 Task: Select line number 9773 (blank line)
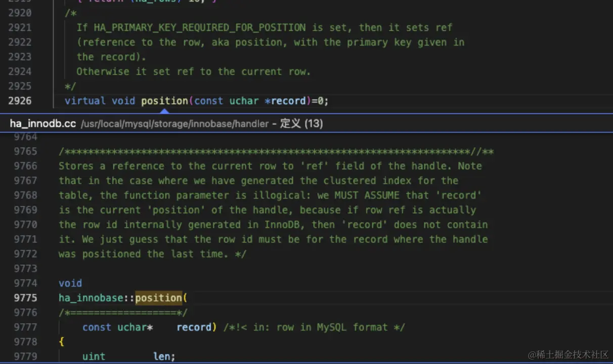(26, 268)
